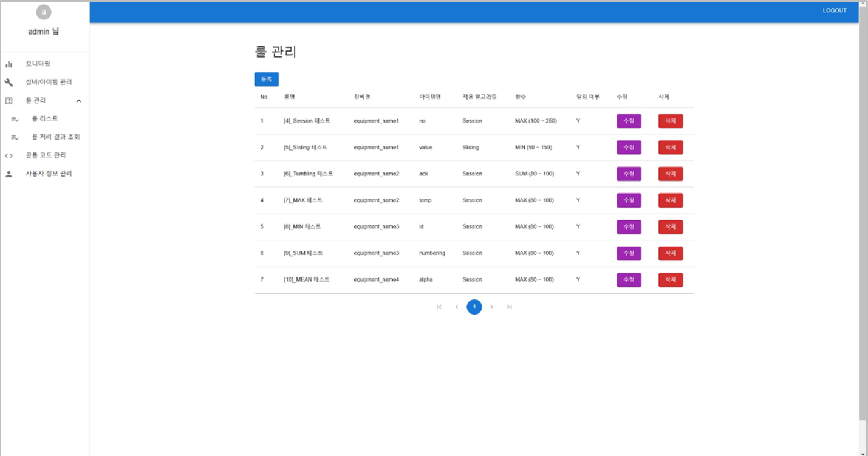Click the 룰명 column header
Image resolution: width=868 pixels, height=456 pixels.
[x=289, y=97]
